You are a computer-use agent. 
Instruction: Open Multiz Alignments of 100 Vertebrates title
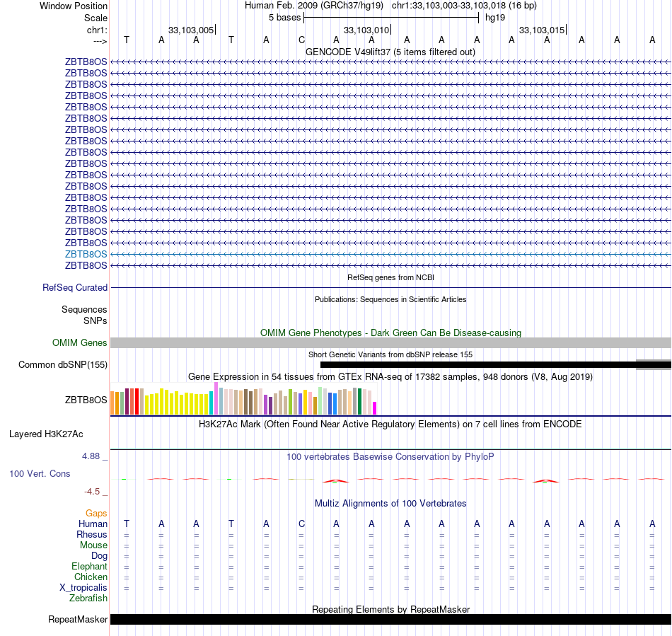tap(390, 504)
